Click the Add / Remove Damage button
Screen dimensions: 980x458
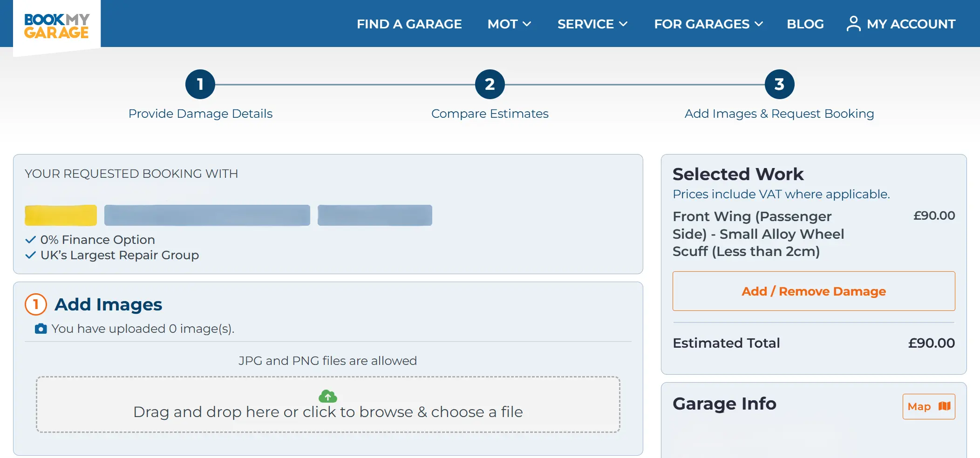[813, 291]
